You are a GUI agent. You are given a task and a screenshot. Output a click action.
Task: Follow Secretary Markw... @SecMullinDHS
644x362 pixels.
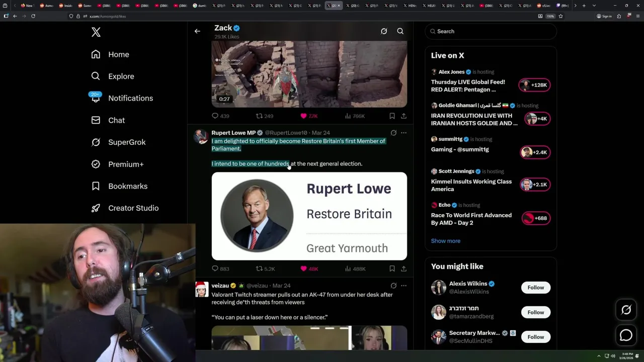click(x=535, y=337)
